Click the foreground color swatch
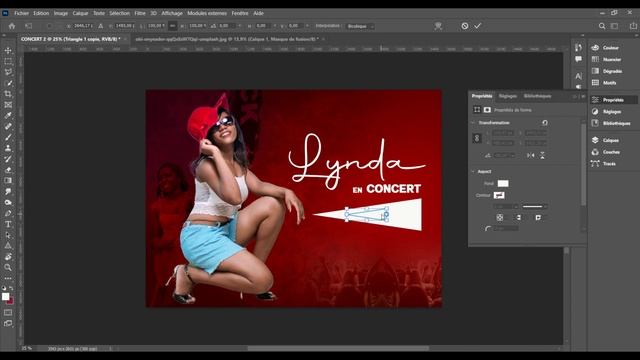This screenshot has width=640, height=360. [5, 297]
